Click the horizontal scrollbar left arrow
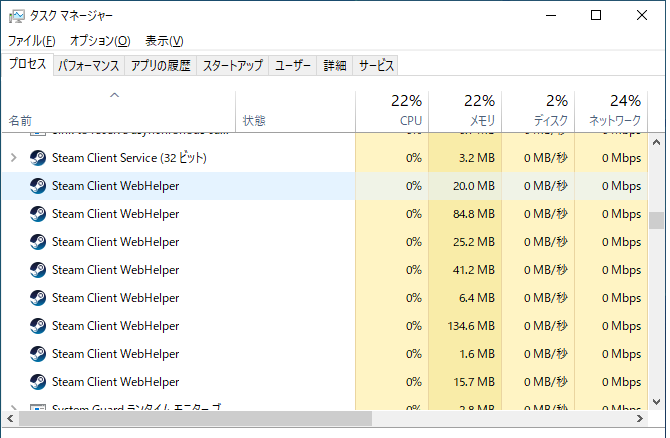 click(x=10, y=418)
